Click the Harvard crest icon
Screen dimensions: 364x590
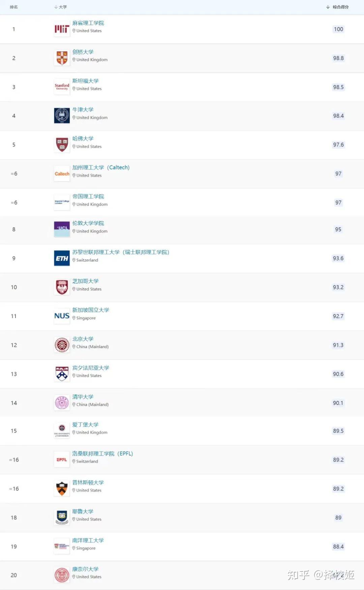tap(62, 145)
